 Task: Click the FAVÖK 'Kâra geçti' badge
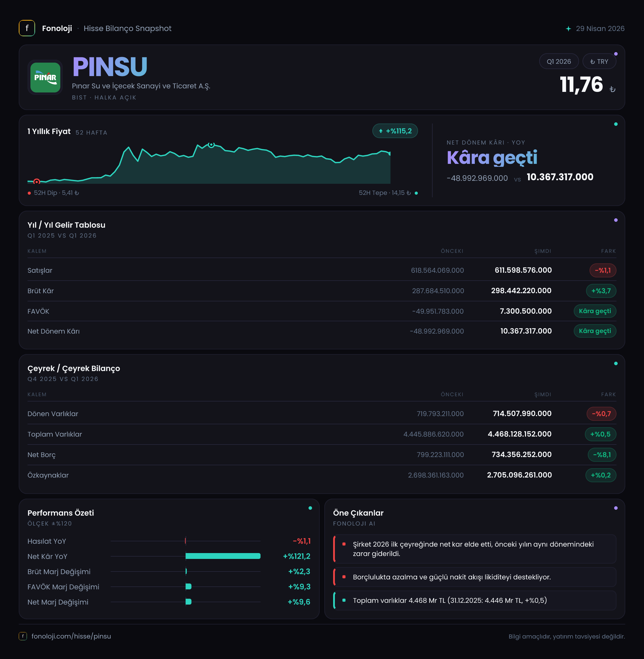tap(595, 311)
